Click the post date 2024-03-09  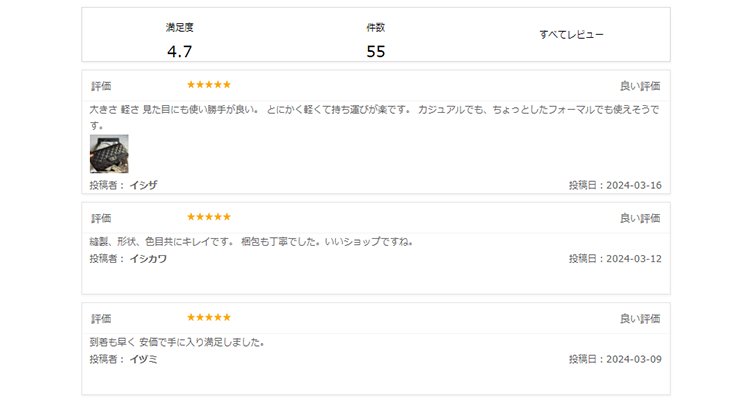[x=634, y=359]
